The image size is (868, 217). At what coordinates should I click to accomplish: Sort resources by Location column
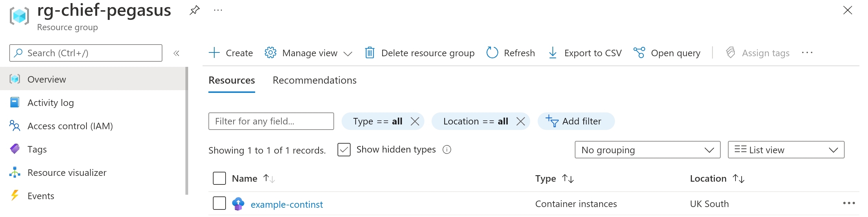(717, 179)
